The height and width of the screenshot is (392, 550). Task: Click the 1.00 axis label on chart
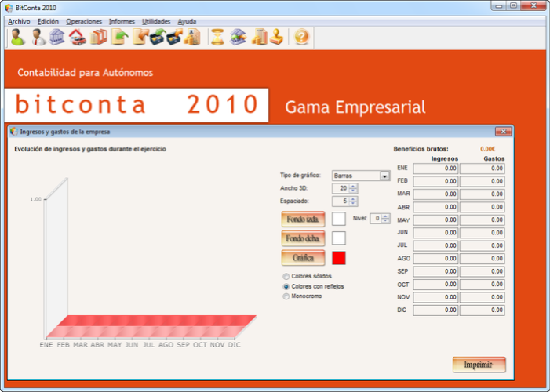click(x=36, y=199)
